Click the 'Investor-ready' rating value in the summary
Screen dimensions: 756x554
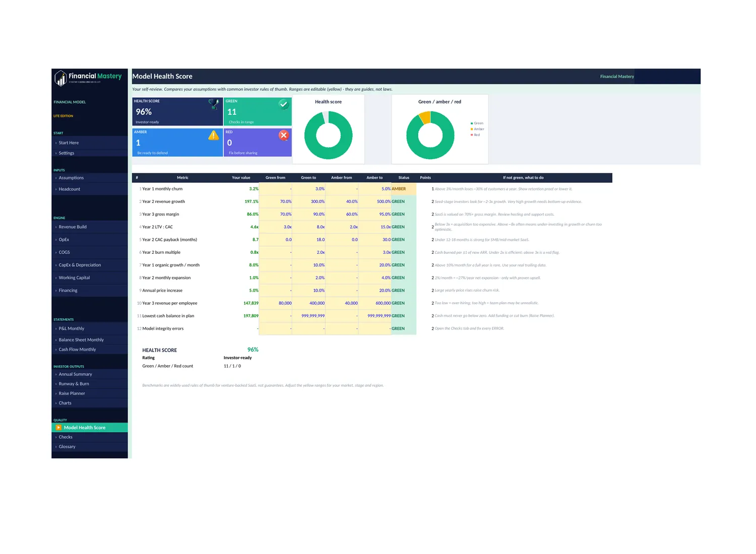pos(238,358)
